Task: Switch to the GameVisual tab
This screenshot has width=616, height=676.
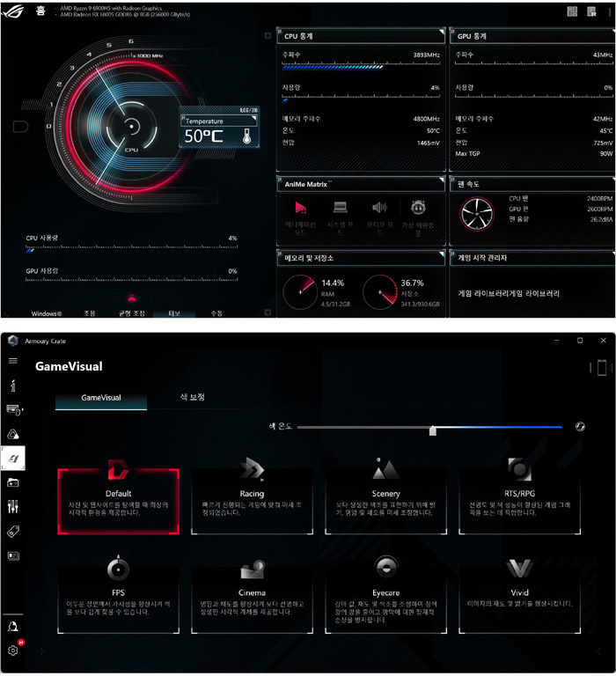Action: pyautogui.click(x=101, y=398)
